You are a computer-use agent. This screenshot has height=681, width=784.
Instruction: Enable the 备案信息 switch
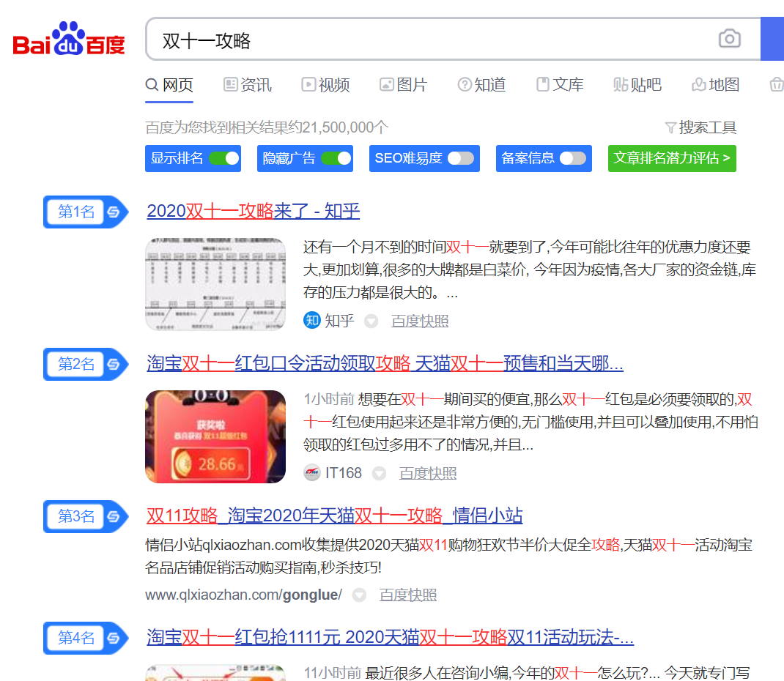point(572,158)
